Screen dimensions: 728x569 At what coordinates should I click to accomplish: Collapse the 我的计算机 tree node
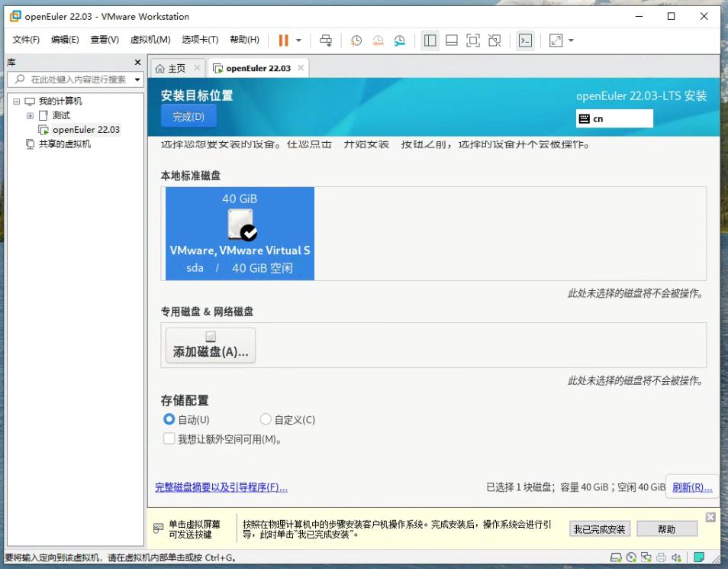point(17,102)
